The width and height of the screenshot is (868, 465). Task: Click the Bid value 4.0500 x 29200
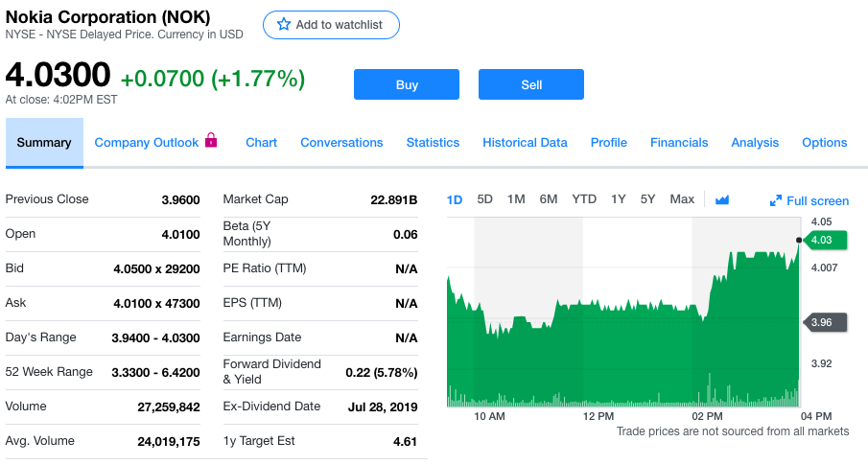point(156,269)
